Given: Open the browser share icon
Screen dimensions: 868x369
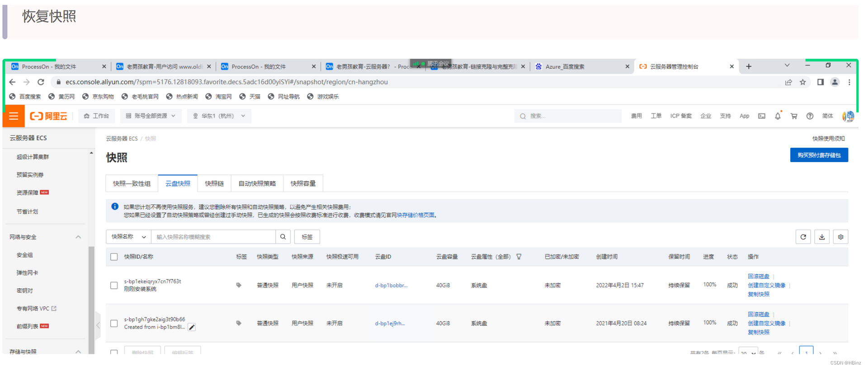Looking at the screenshot, I should [788, 82].
